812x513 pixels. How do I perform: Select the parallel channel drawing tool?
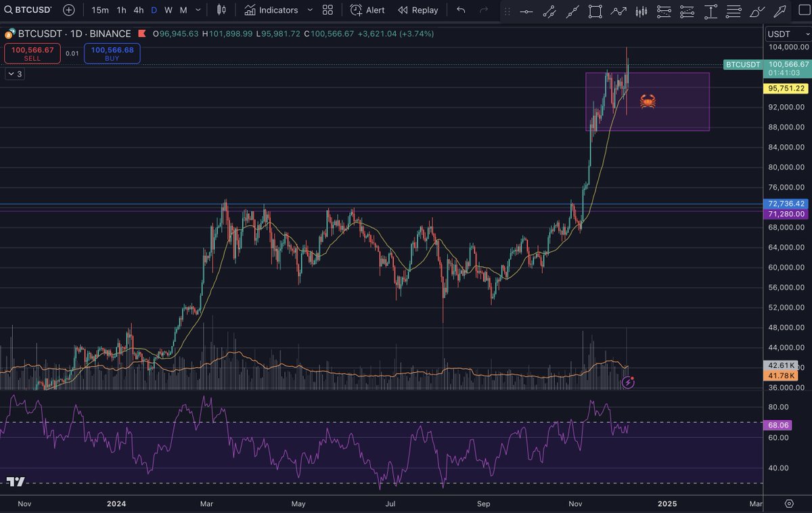[x=549, y=11]
